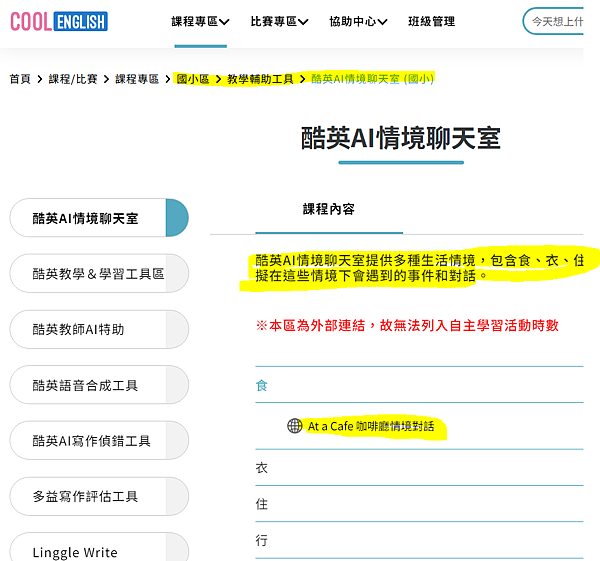600x561 pixels.
Task: Expand the 衣 section
Action: (419, 468)
